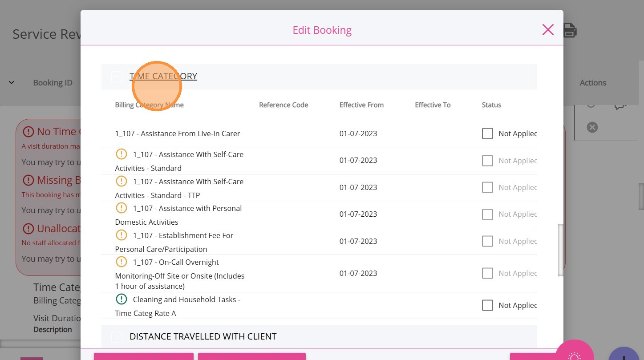Collapse the Time Category section chevron
Image resolution: width=644 pixels, height=360 pixels.
pos(117,77)
